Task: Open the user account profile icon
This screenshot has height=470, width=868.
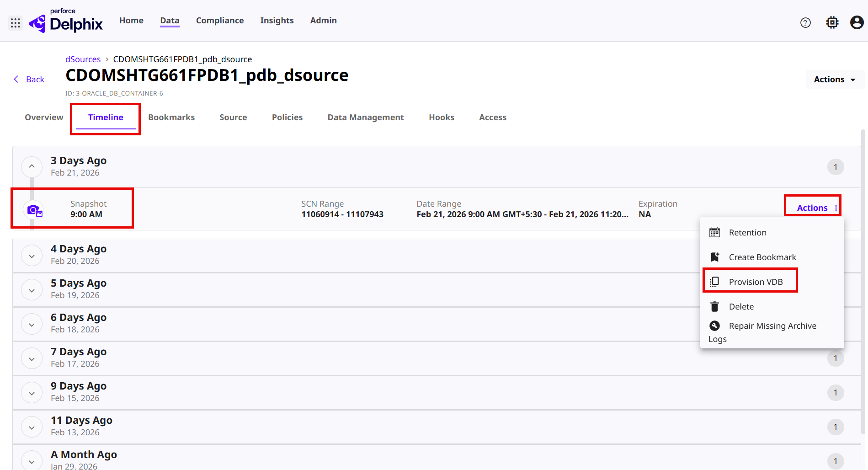Action: 857,22
